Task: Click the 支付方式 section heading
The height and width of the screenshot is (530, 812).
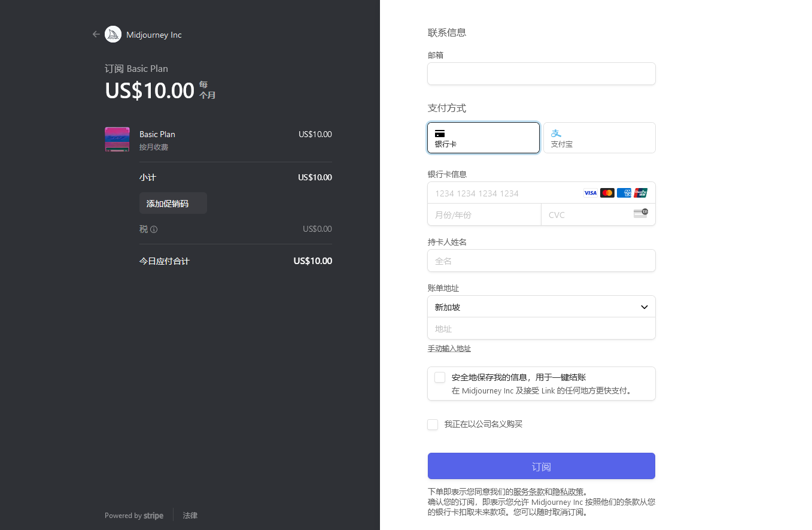Action: coord(447,108)
